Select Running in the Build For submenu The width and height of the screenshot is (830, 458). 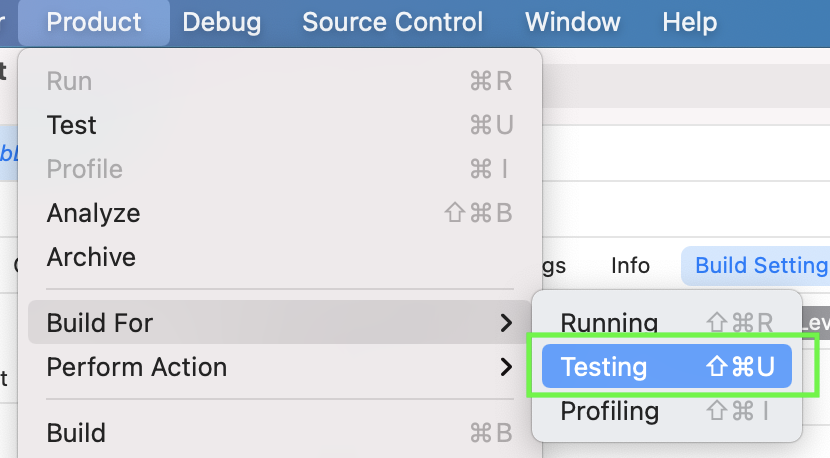[x=609, y=323]
